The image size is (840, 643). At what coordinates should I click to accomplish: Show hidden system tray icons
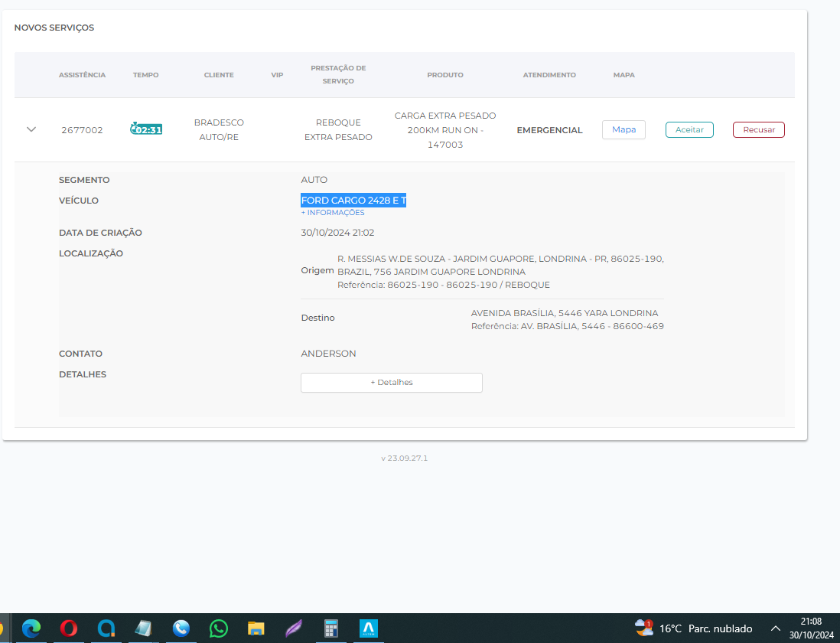pyautogui.click(x=775, y=628)
